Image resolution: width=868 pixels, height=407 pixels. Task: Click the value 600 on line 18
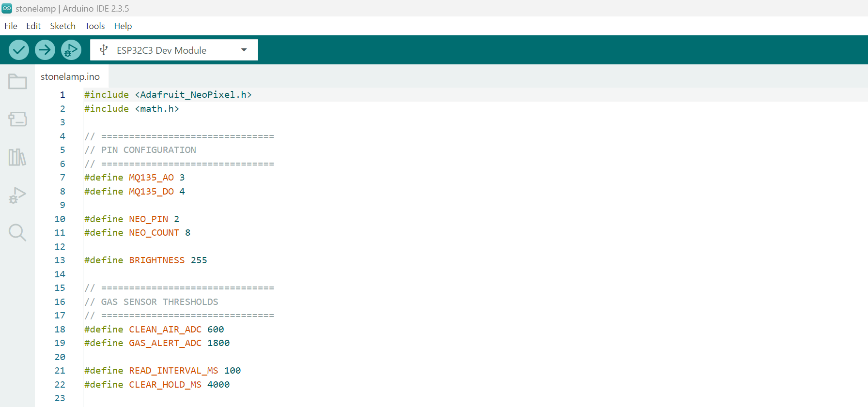pyautogui.click(x=216, y=330)
